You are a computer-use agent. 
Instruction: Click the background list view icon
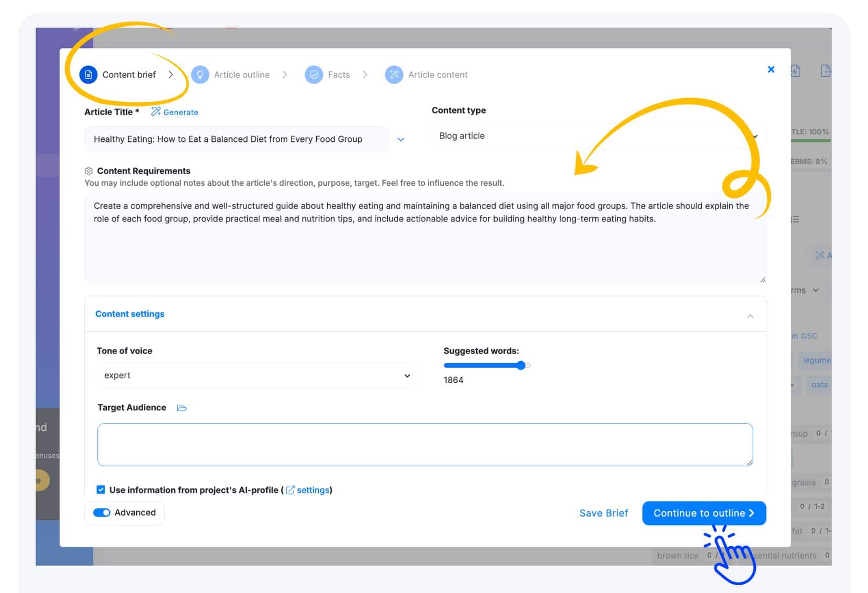(x=795, y=219)
